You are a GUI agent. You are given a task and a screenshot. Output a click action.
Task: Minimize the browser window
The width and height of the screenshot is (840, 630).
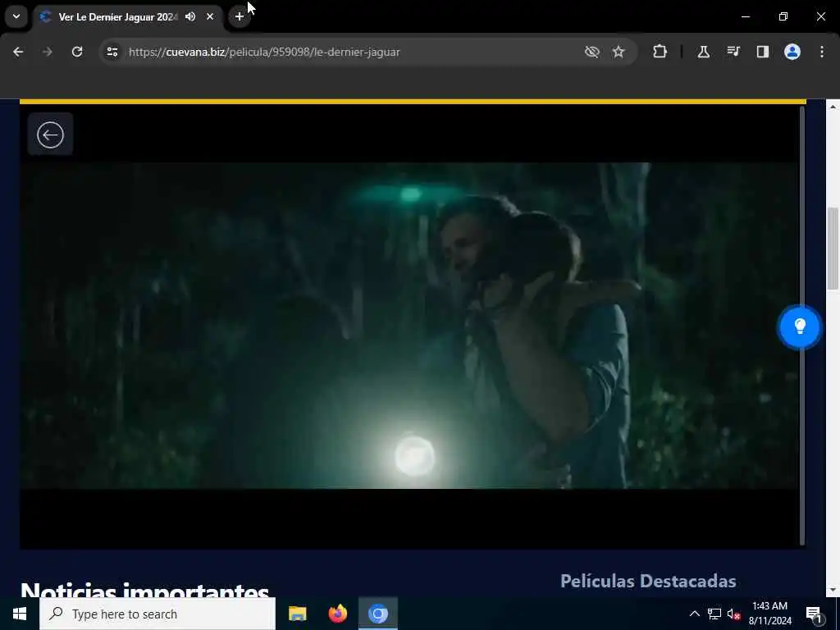click(x=745, y=16)
